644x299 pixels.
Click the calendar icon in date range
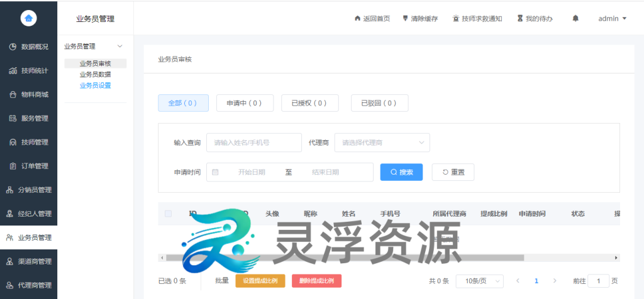pos(215,172)
